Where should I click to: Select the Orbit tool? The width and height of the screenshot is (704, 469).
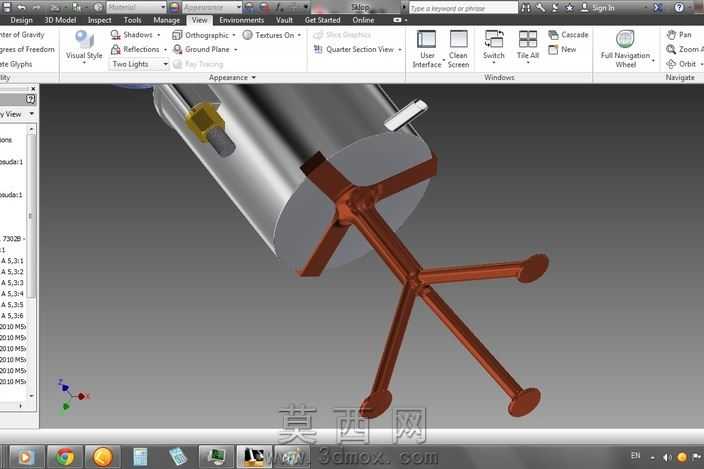(x=681, y=64)
